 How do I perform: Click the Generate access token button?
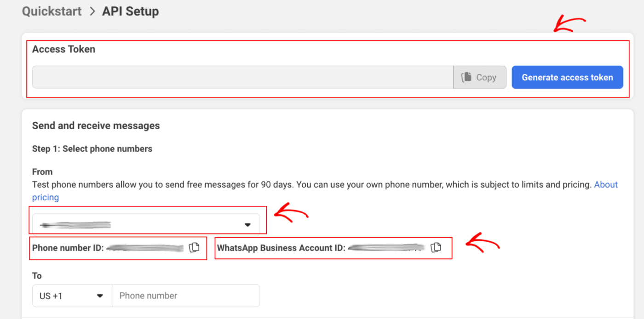click(x=567, y=77)
